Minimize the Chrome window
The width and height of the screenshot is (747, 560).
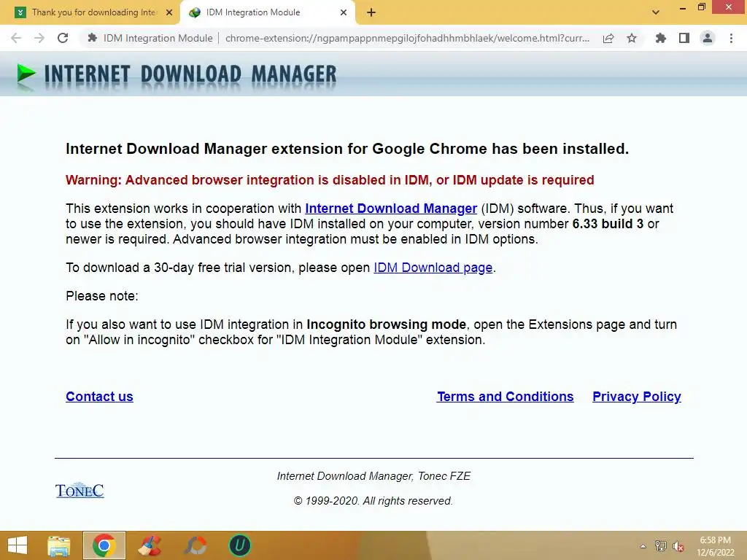pyautogui.click(x=683, y=7)
